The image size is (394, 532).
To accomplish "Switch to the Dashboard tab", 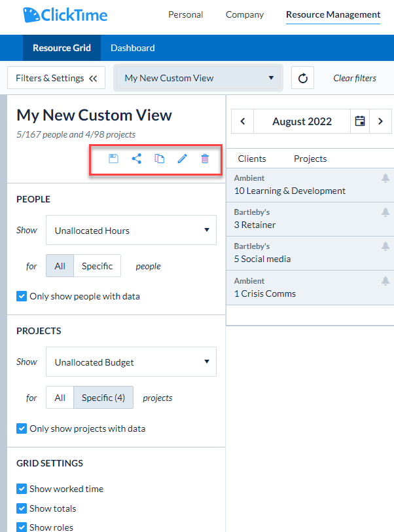I will coord(133,48).
